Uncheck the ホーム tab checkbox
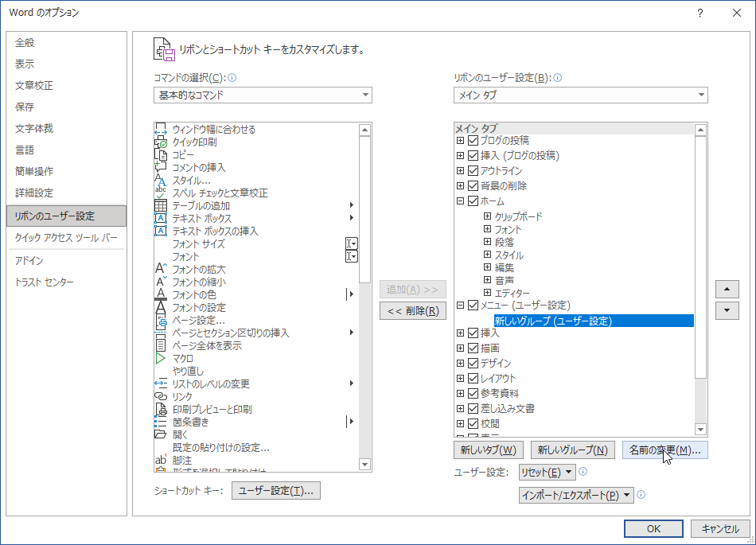Screen dimensions: 756x545 (x=473, y=201)
